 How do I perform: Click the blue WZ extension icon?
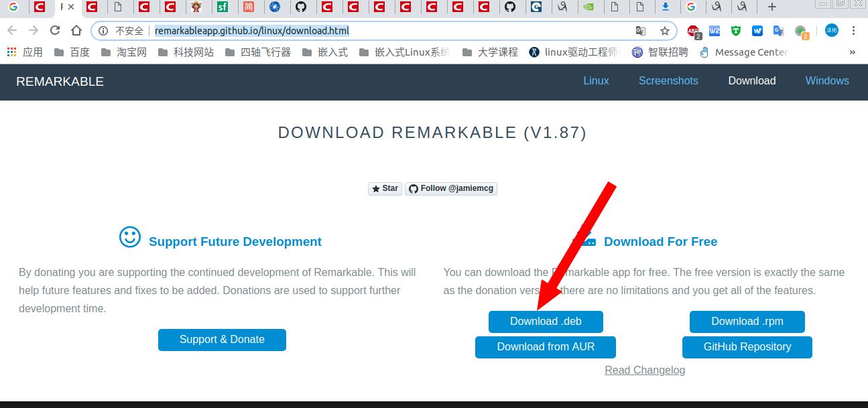(715, 30)
